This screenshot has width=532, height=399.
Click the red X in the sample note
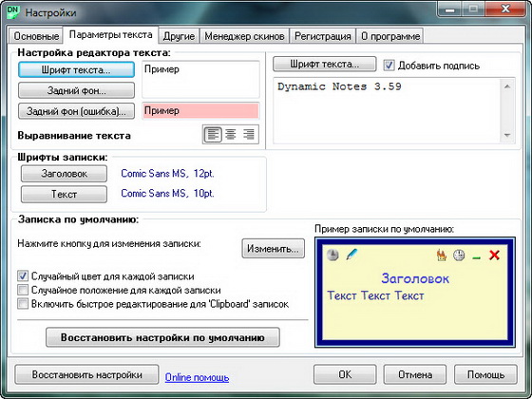494,255
